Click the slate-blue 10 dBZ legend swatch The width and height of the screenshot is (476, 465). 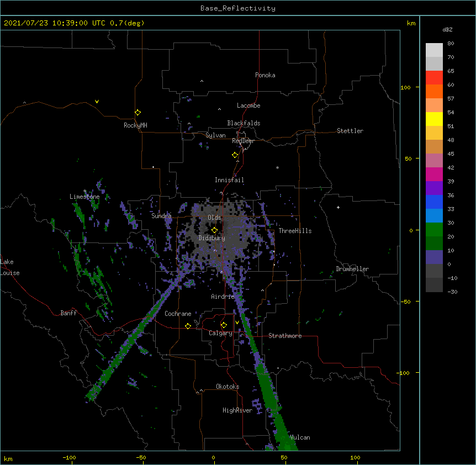click(434, 257)
